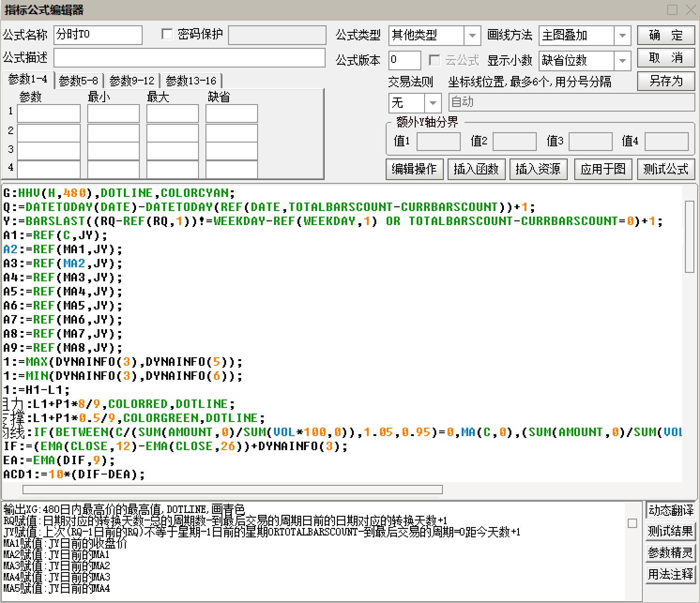Click the 取消 button
Viewport: 700px width, 603px height.
point(666,58)
